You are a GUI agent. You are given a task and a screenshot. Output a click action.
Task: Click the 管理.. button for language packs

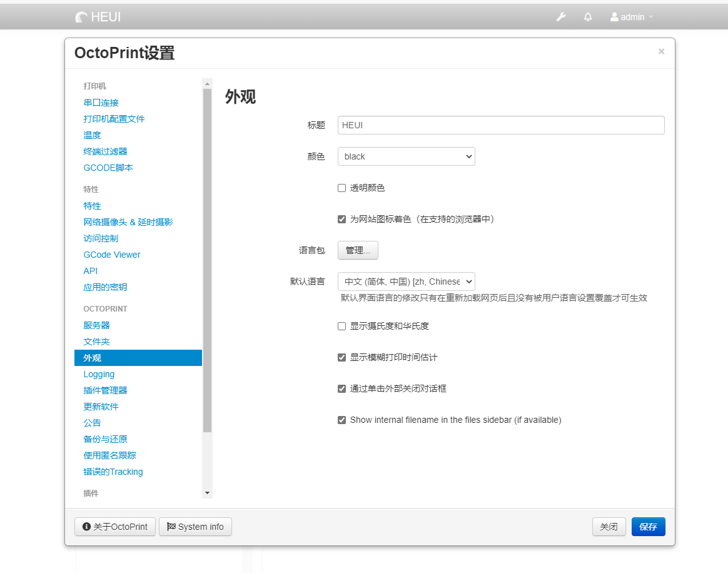[x=358, y=250]
